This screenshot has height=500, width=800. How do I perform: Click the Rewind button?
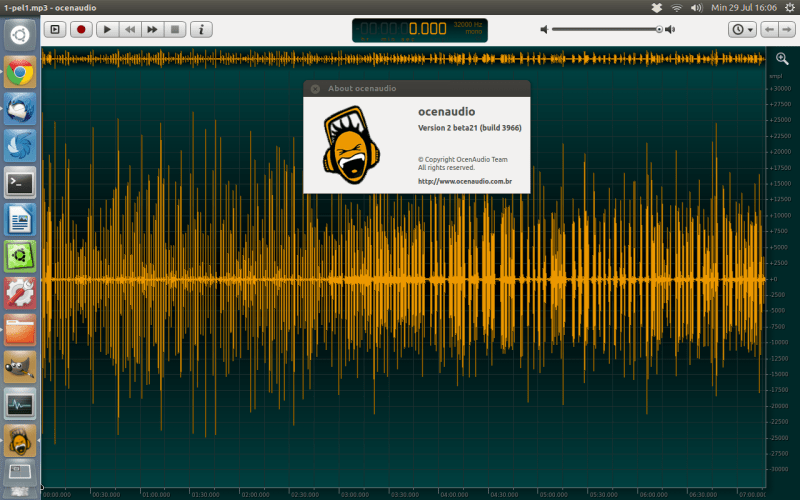[130, 30]
